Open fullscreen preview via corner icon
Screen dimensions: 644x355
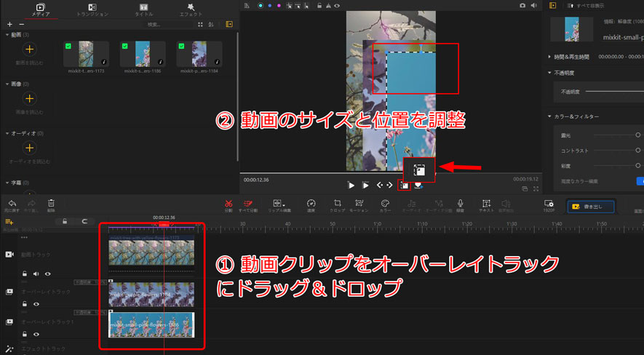tap(536, 189)
